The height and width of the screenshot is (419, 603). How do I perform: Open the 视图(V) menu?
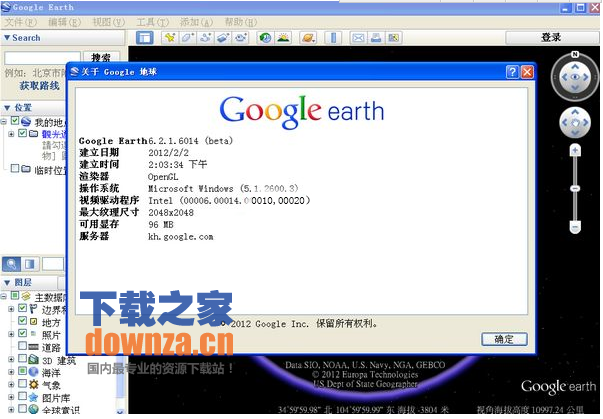109,22
